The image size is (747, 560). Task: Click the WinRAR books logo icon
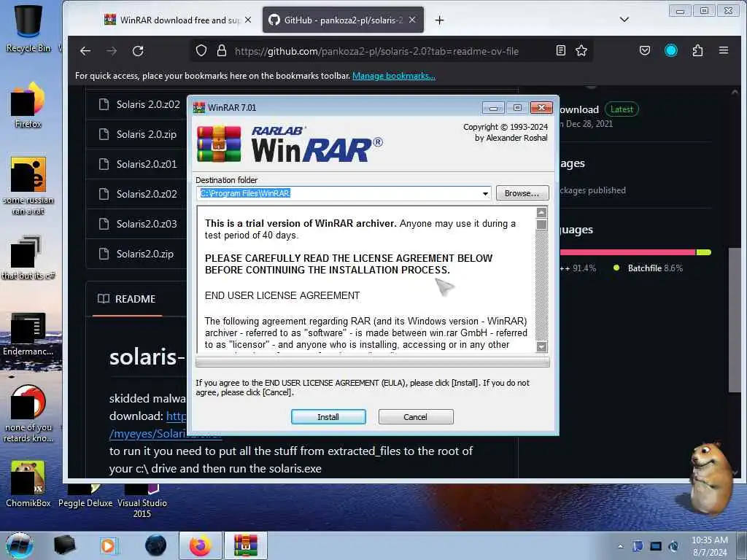pyautogui.click(x=219, y=144)
